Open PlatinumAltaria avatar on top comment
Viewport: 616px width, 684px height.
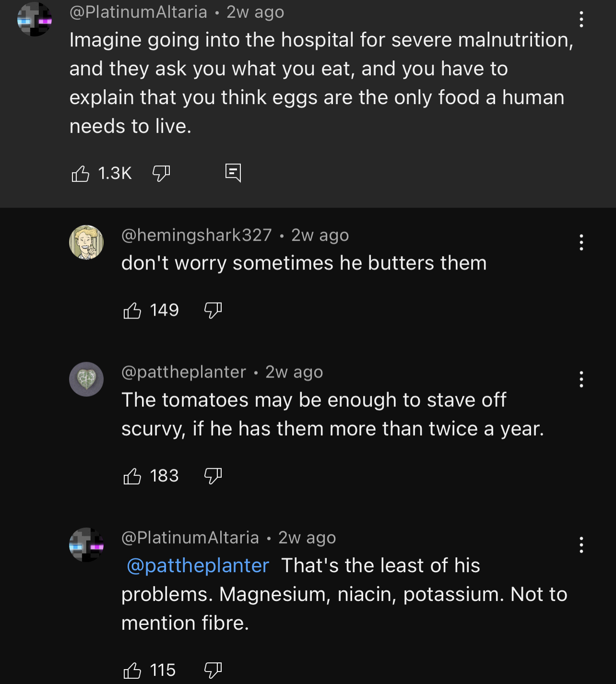(35, 19)
